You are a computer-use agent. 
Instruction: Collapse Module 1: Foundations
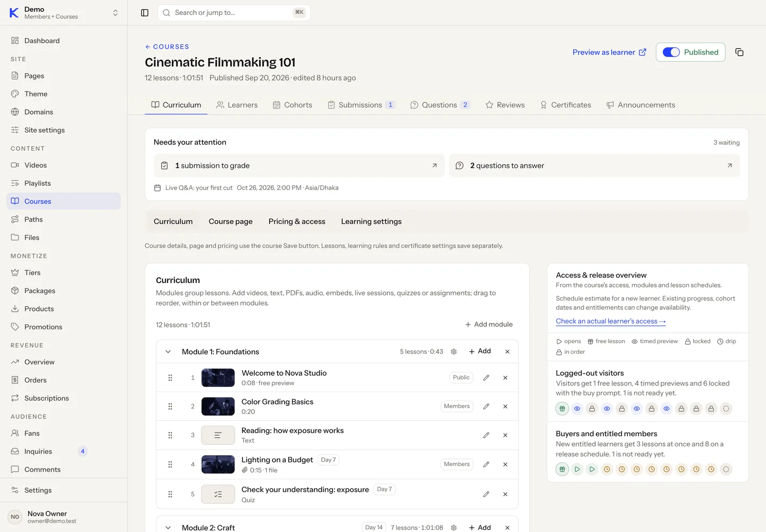click(168, 352)
